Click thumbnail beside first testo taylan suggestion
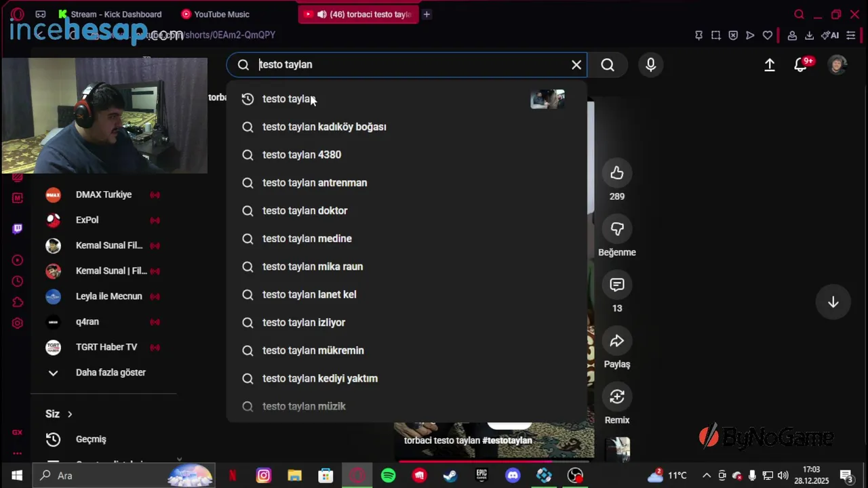 pyautogui.click(x=547, y=99)
